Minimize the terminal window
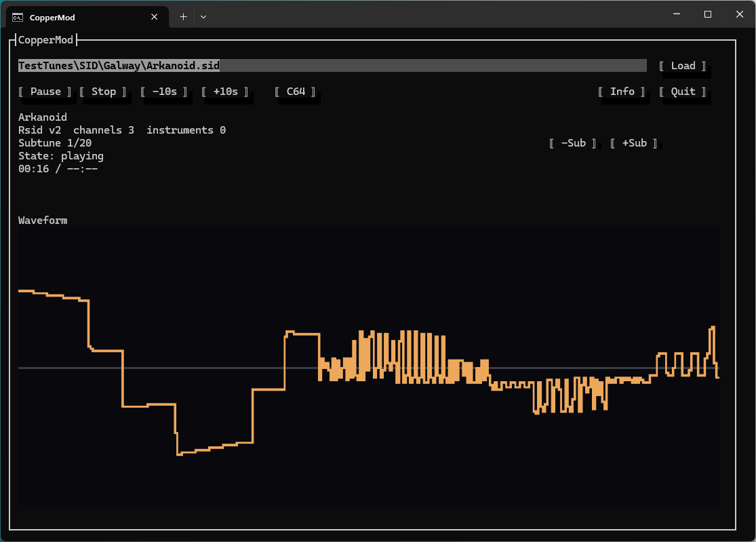Image resolution: width=756 pixels, height=542 pixels. (677, 14)
